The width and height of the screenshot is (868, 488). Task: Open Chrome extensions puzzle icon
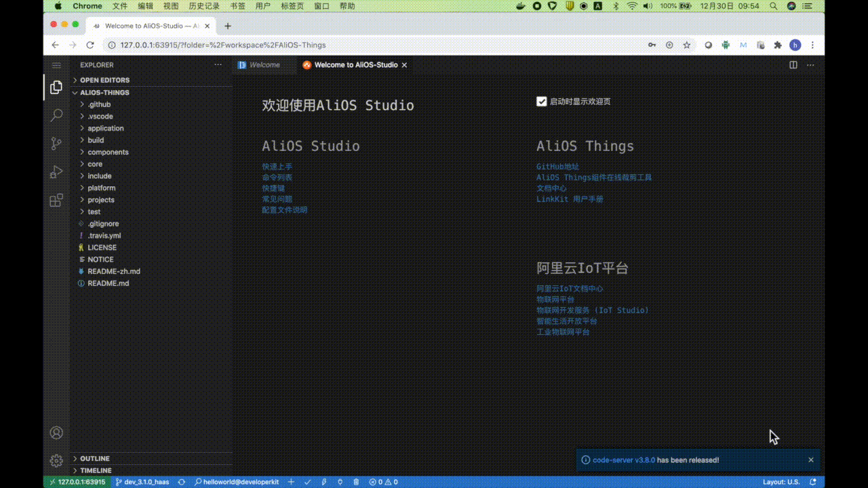778,45
